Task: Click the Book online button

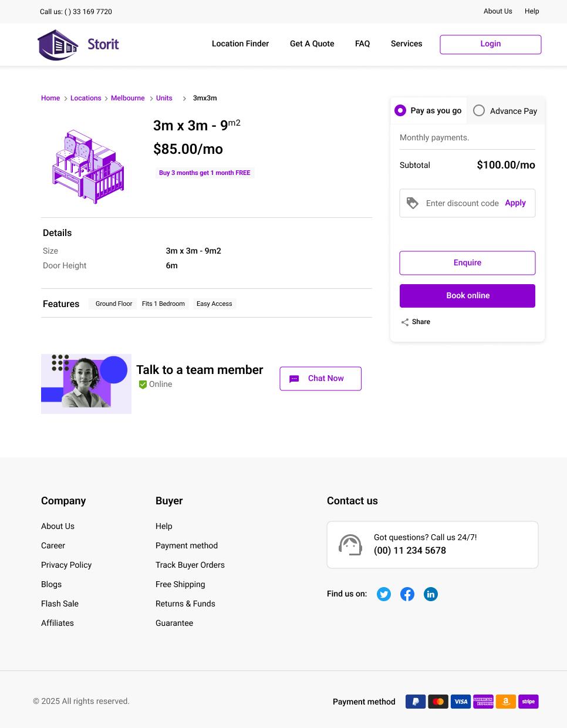Action: (467, 295)
